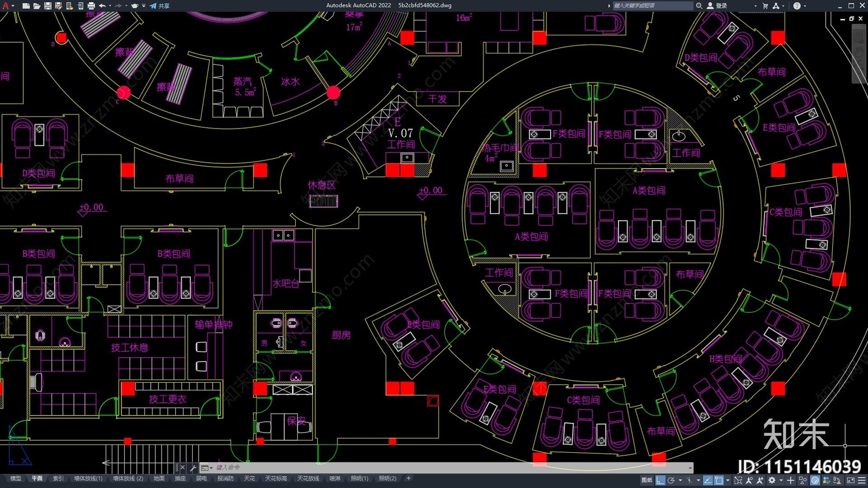Click the Save As icon
This screenshot has height=488, width=868.
coord(59,5)
